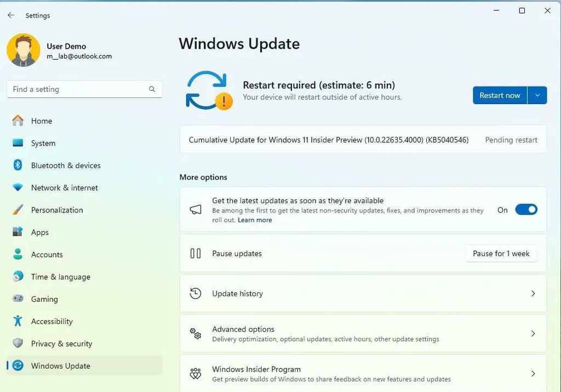The height and width of the screenshot is (392, 561).
Task: Click the back arrow in Settings header
Action: 11,15
